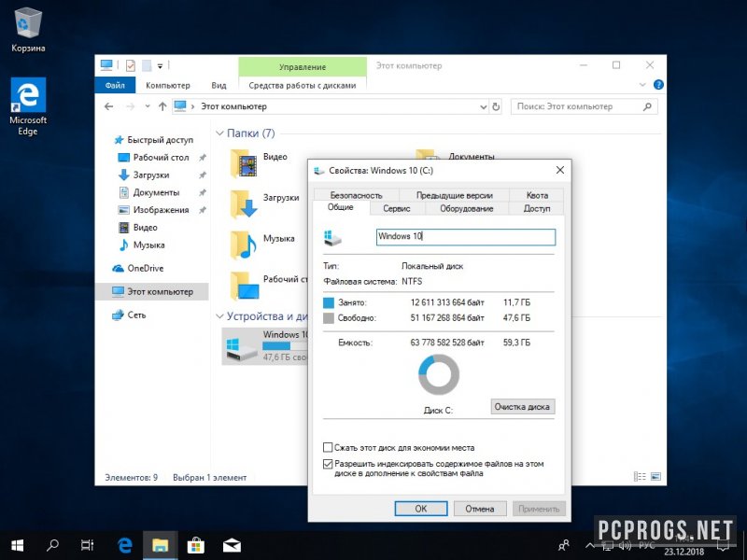747x560 pixels.
Task: Expand the ribbon chevron
Action: pos(642,85)
